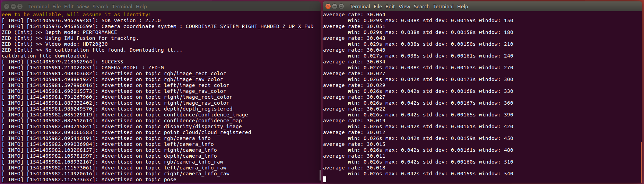The width and height of the screenshot is (644, 184).
Task: Maximize the left terminal window
Action: (x=20, y=6)
